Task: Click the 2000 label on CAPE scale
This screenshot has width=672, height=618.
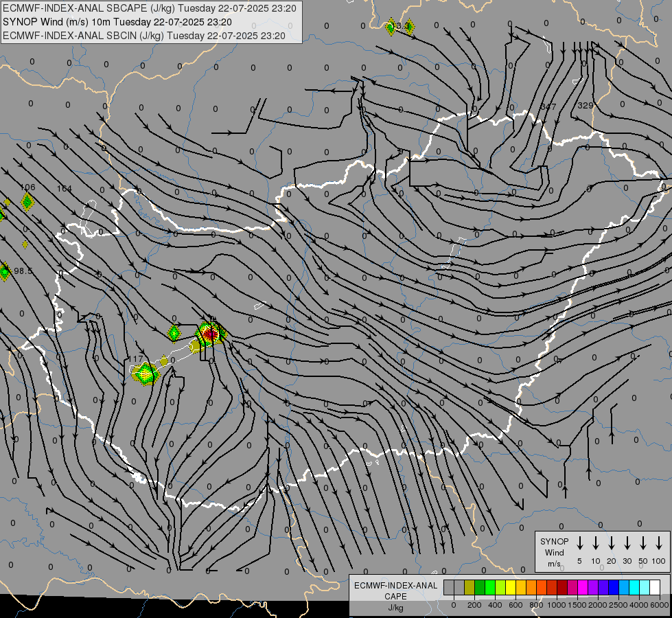Action: (597, 605)
